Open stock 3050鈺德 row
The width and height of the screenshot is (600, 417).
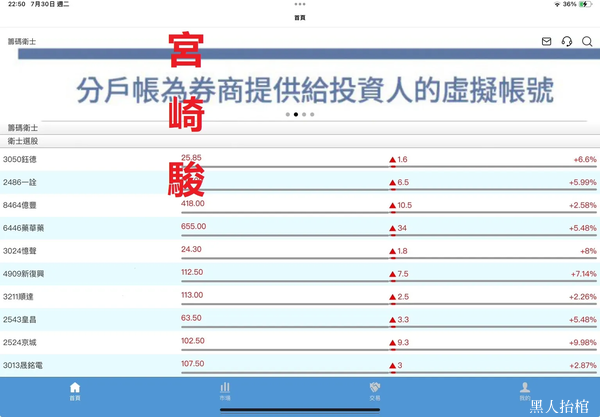[x=20, y=159]
